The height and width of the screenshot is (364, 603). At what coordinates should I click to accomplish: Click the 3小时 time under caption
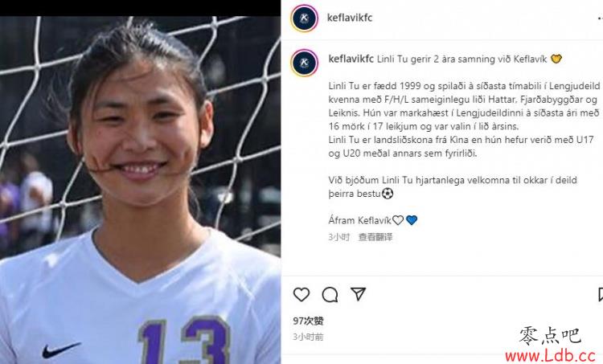point(338,237)
